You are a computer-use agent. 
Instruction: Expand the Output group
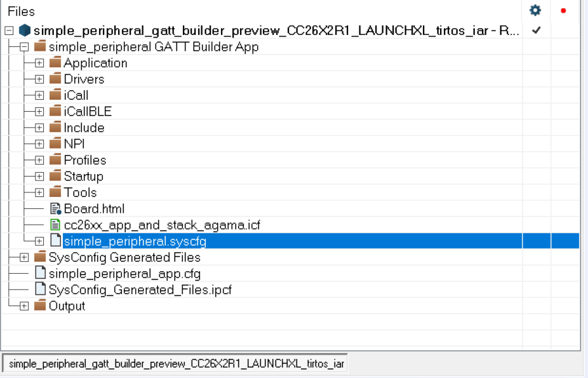23,306
